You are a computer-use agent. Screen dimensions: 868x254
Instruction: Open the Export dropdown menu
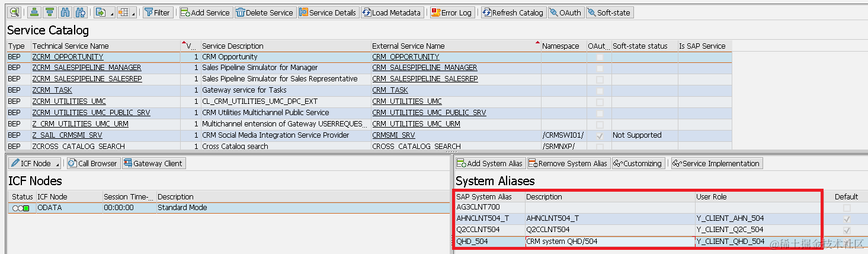click(x=104, y=12)
